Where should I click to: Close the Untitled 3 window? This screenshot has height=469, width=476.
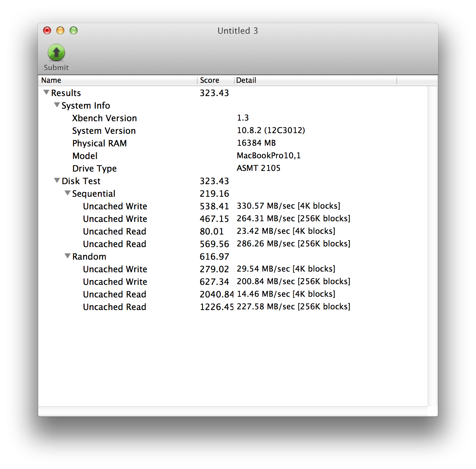[x=47, y=30]
